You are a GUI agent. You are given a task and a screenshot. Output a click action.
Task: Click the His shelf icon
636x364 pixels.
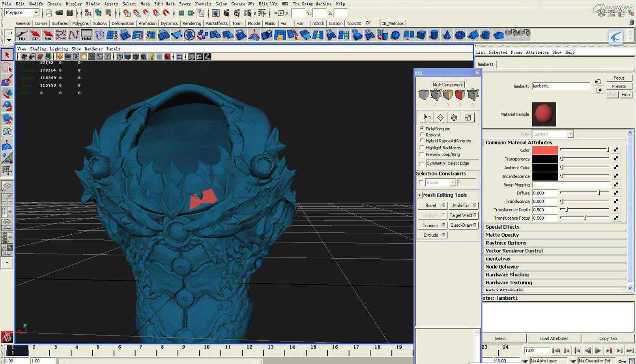coord(22,35)
